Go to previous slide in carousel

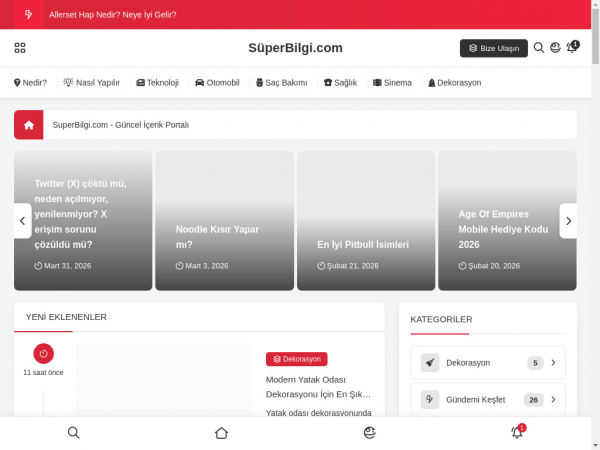tap(22, 221)
